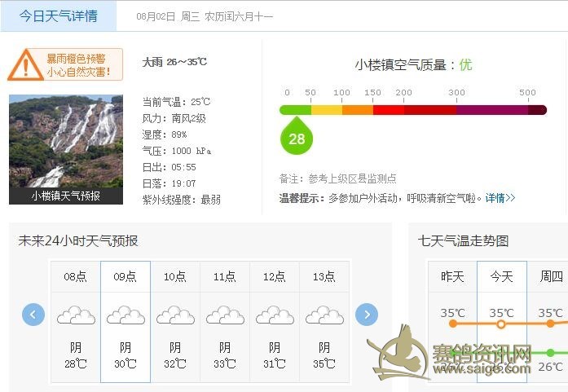Click the air quality color scale bar
This screenshot has height=392, width=568.
412,110
